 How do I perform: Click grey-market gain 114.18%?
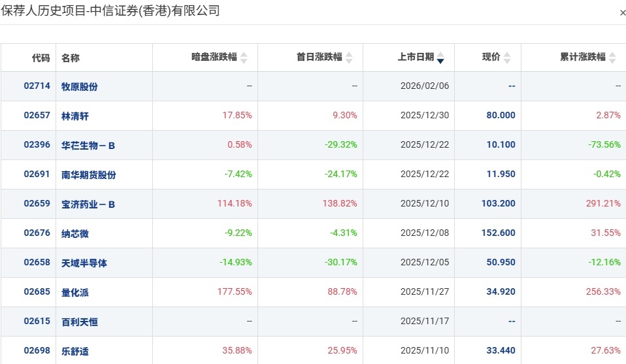(235, 203)
